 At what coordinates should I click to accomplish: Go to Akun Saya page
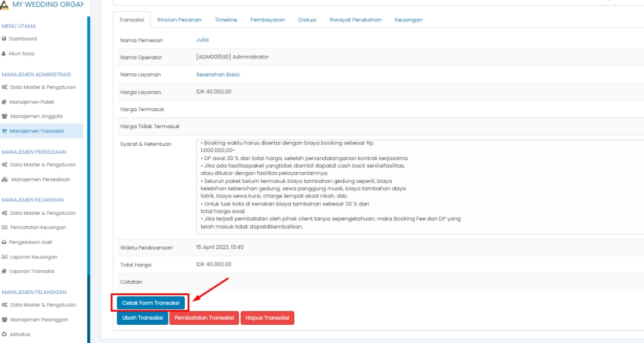tap(21, 53)
